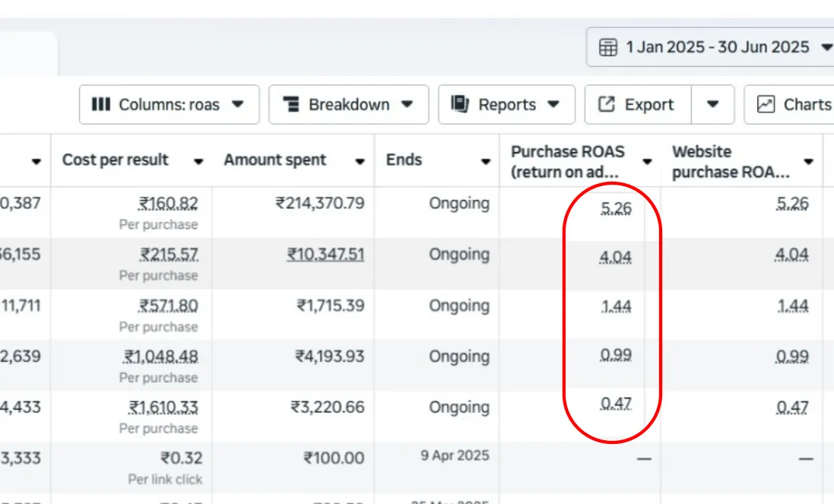Click the Columns bars icon
834x504 pixels.
coord(100,104)
